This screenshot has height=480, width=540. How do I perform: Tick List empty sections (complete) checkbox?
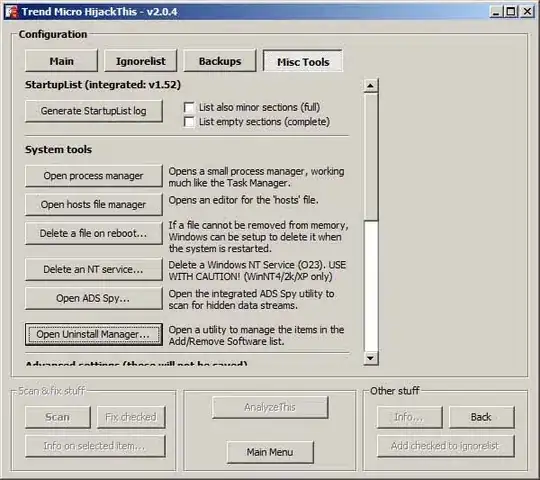point(189,122)
